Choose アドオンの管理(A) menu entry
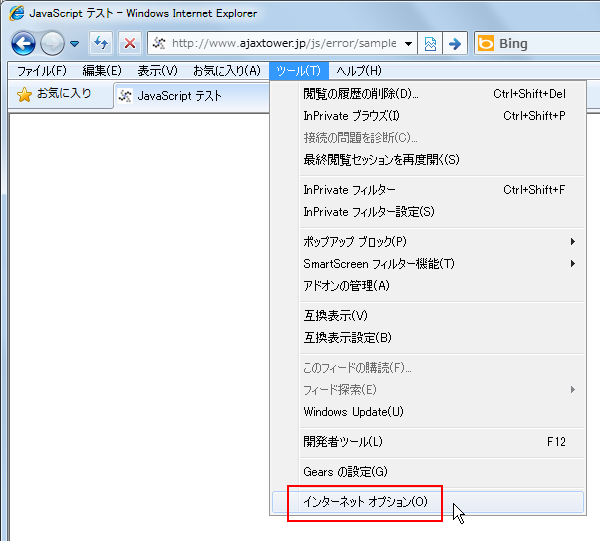 tap(428, 286)
